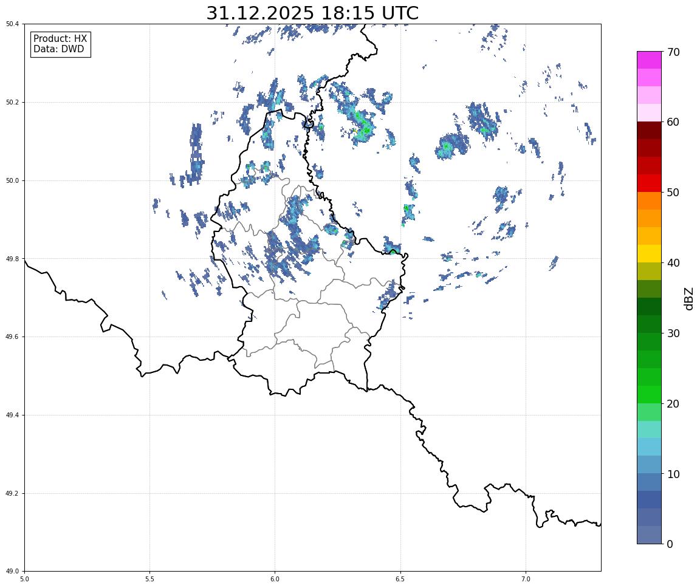
Task: Click the turquoise swatch between 10 and 20
Action: (x=649, y=429)
